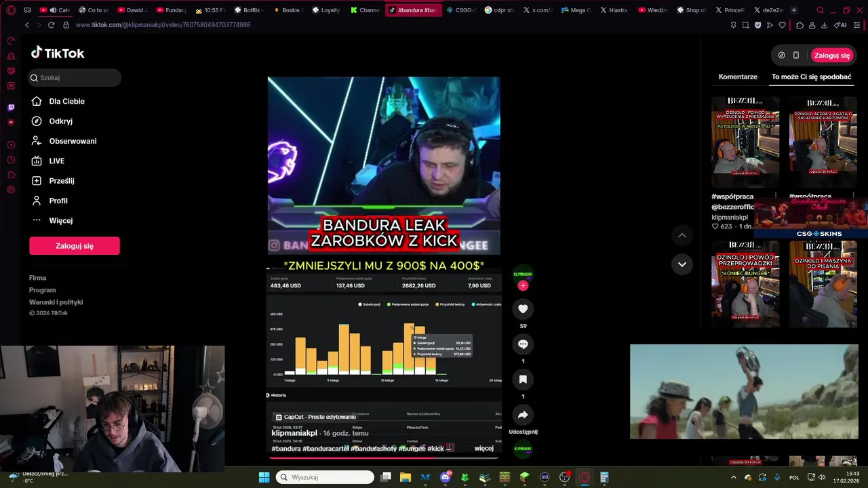The width and height of the screenshot is (868, 488).
Task: Open the easy setup sliders icon
Action: click(856, 25)
